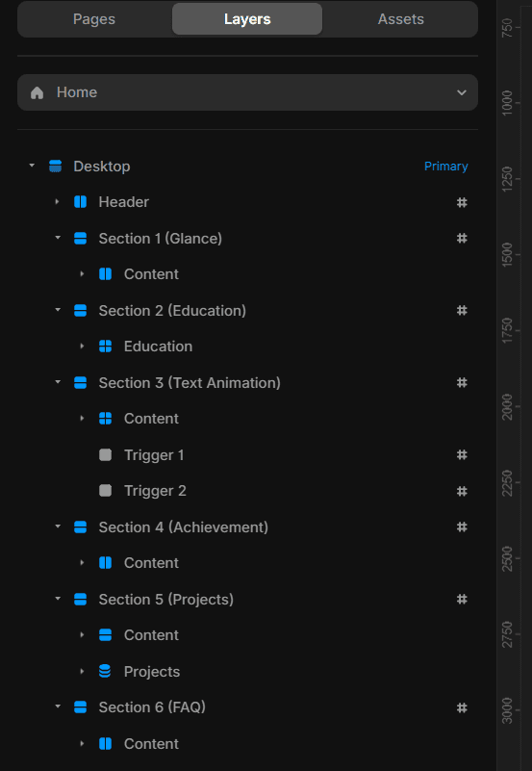Click the grid icon beside Education layer

point(106,347)
